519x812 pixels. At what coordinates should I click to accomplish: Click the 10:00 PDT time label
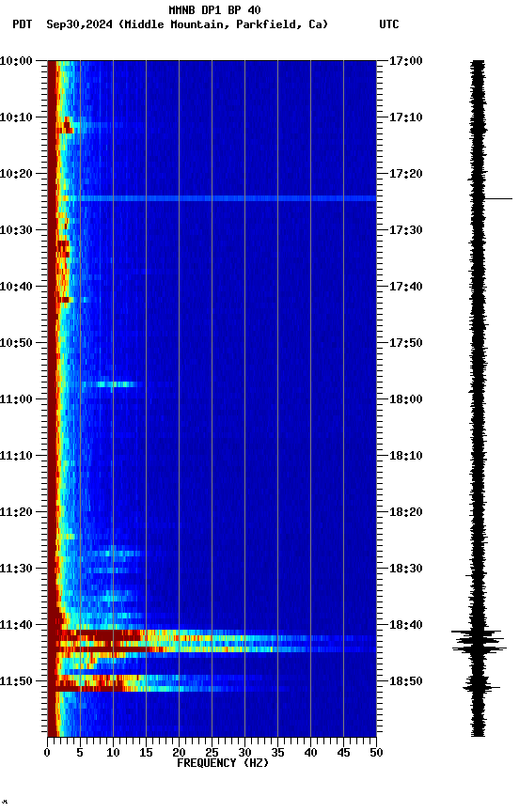(x=16, y=61)
